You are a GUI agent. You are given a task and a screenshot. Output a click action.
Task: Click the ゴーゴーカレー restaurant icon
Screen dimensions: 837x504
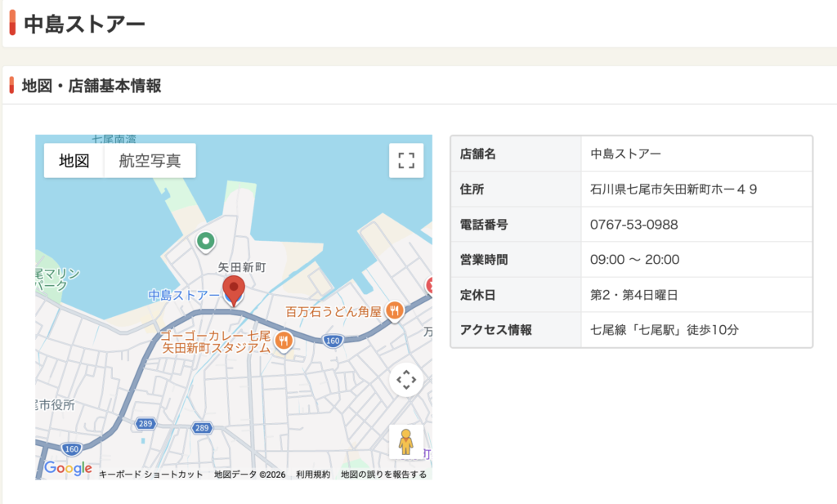[x=284, y=341]
